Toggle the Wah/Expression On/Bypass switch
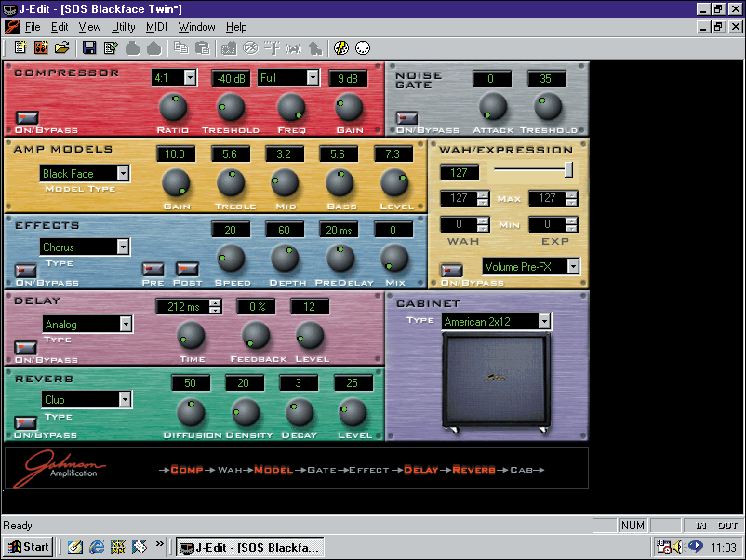Viewport: 746px width, 560px height. tap(451, 271)
